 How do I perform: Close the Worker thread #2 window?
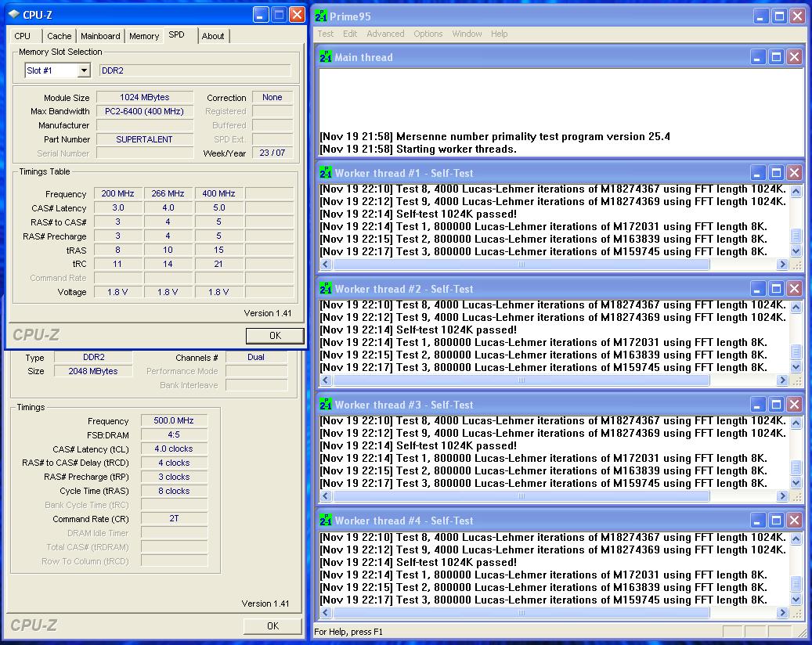(795, 289)
